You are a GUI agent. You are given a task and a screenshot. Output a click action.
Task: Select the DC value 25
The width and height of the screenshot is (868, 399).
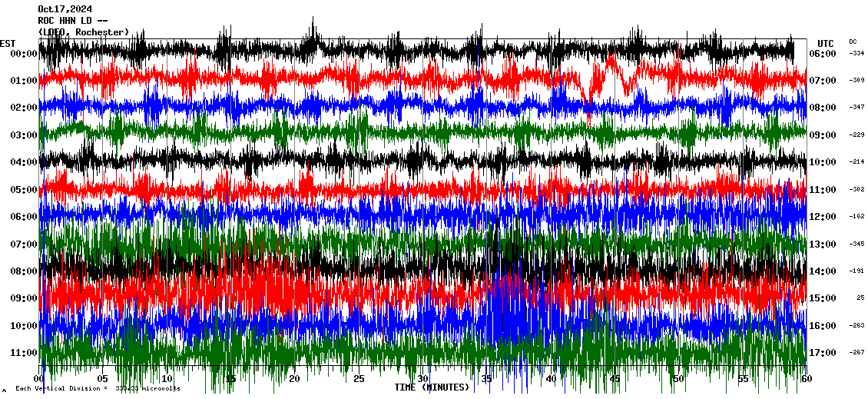(860, 298)
